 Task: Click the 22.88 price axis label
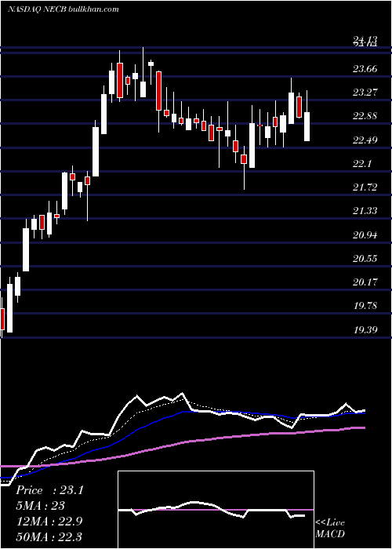[x=365, y=116]
